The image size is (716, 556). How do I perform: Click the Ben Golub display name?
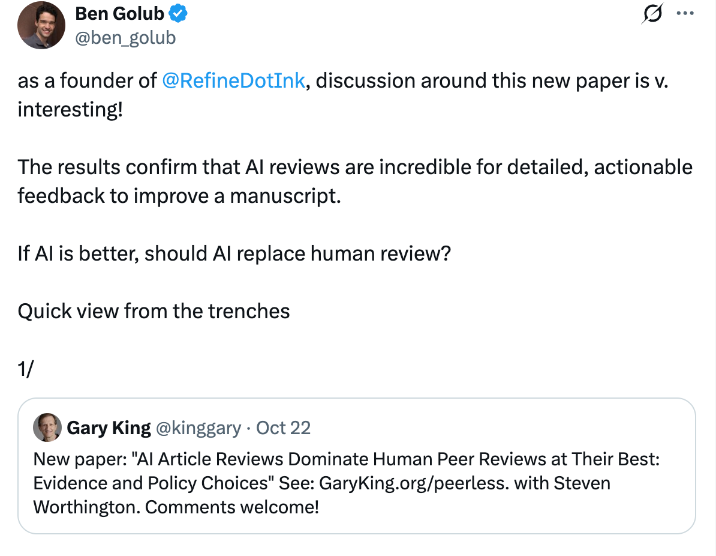click(120, 14)
